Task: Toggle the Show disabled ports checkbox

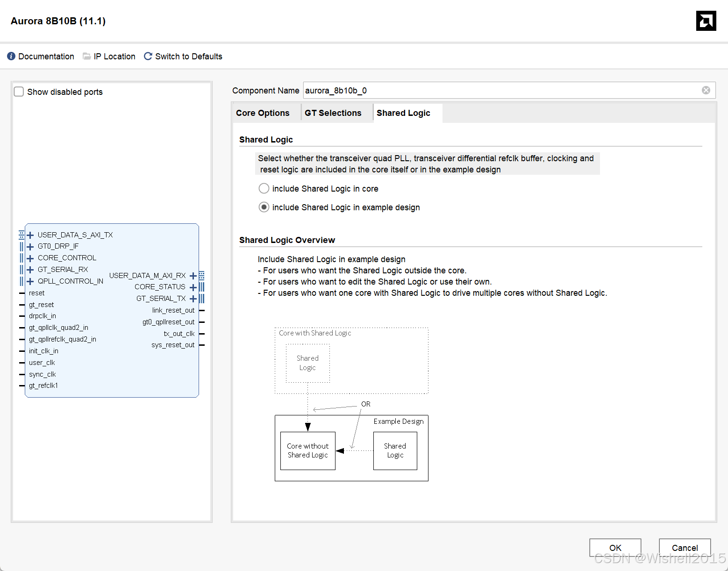Action: click(19, 92)
